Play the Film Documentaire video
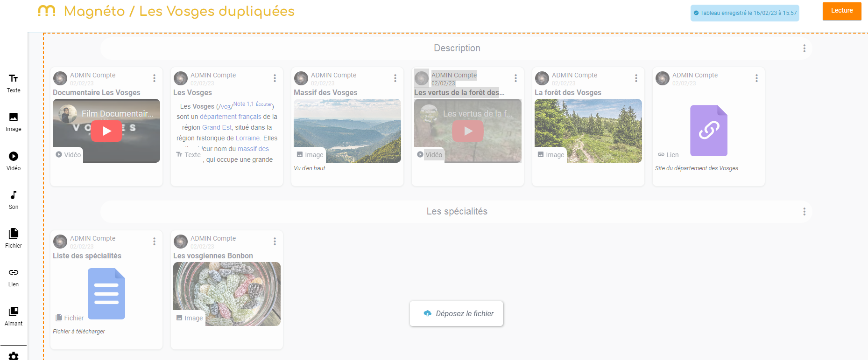Viewport: 868px width, 360px height. coord(106,131)
